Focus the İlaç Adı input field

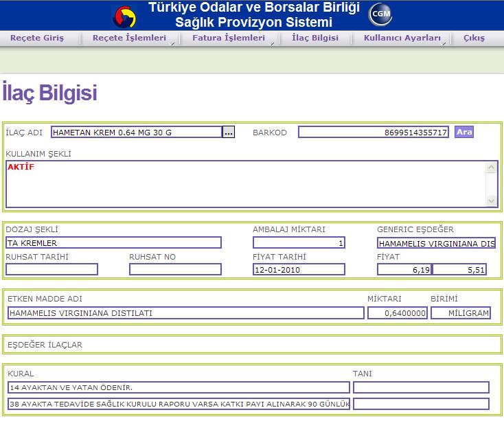pyautogui.click(x=137, y=132)
